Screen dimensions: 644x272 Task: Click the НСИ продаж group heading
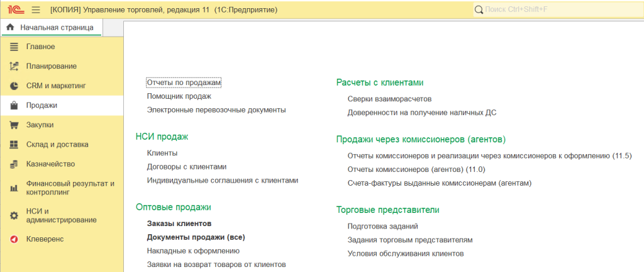(162, 137)
